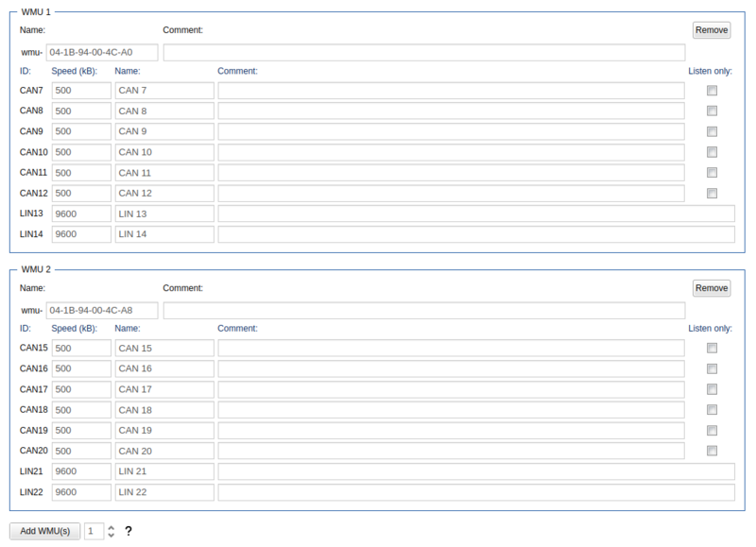756x547 pixels.
Task: Select the CAN 16 name field
Action: coord(164,368)
